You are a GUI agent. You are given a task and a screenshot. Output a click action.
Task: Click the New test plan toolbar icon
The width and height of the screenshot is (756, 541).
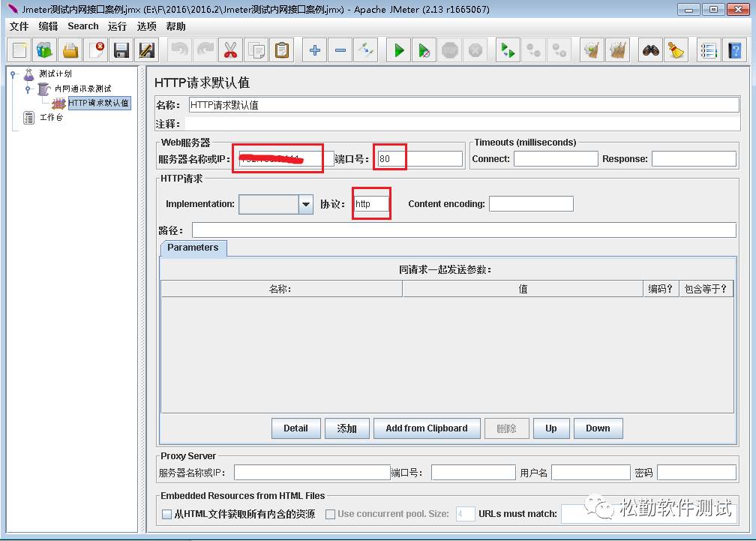pos(19,50)
